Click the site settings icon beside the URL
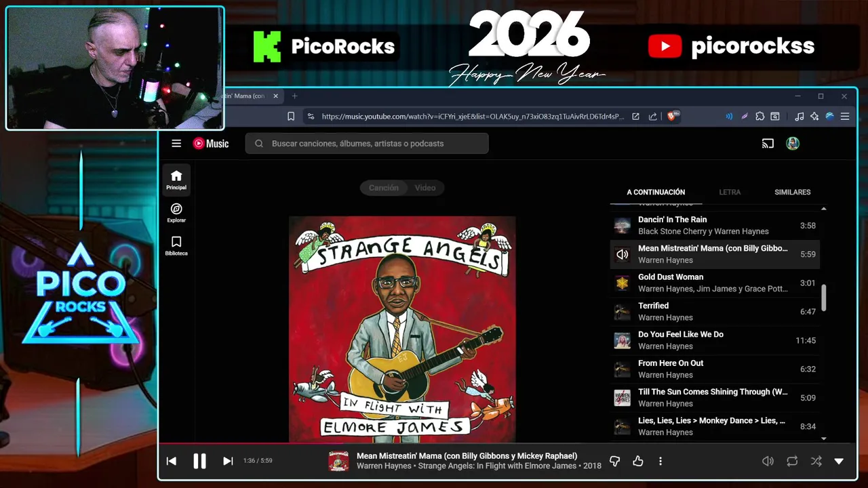Screen dimensions: 868x488 [311, 117]
